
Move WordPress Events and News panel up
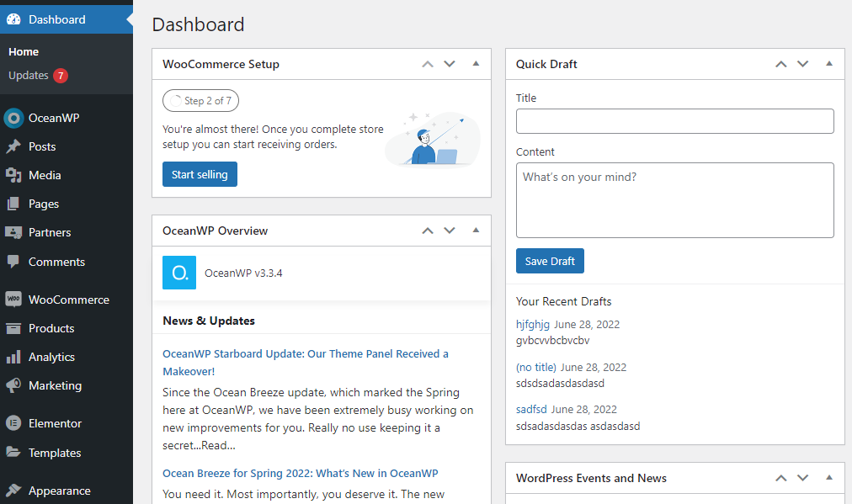(x=780, y=478)
